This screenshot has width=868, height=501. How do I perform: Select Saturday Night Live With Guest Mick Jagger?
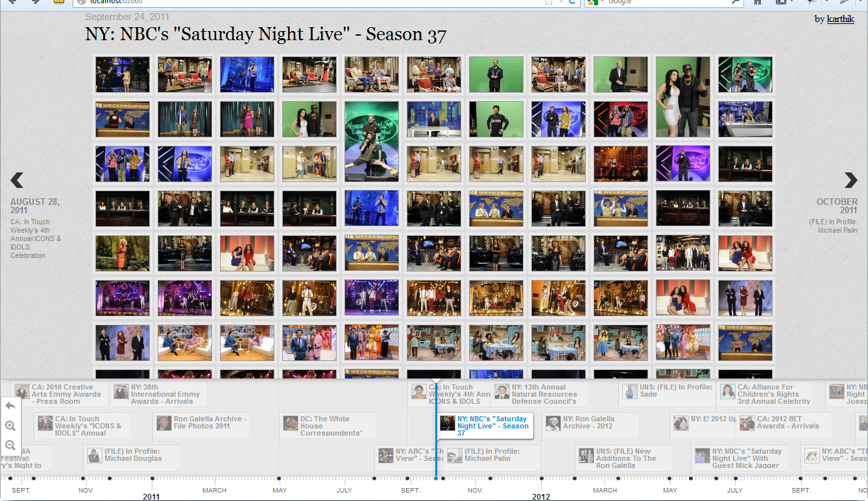741,458
